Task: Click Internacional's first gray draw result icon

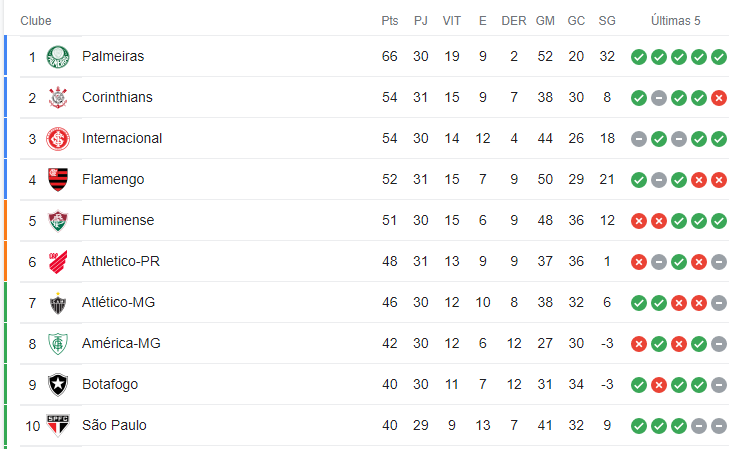Action: (639, 139)
